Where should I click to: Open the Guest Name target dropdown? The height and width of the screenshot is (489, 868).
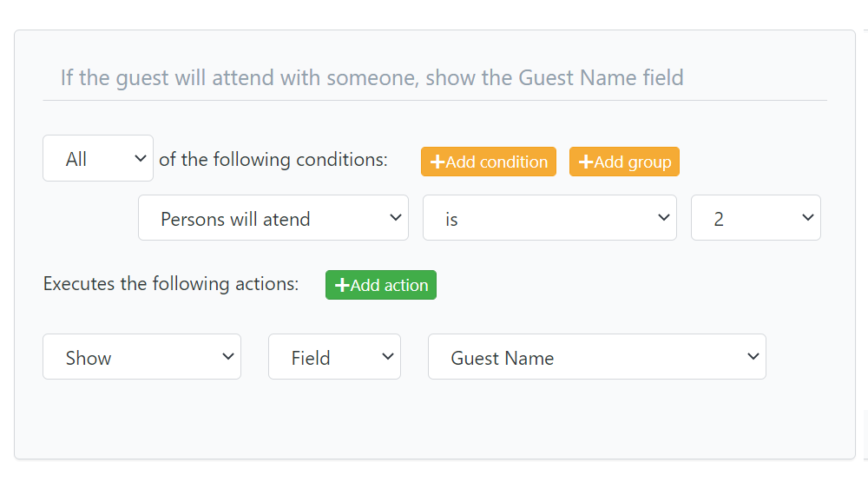coord(596,357)
